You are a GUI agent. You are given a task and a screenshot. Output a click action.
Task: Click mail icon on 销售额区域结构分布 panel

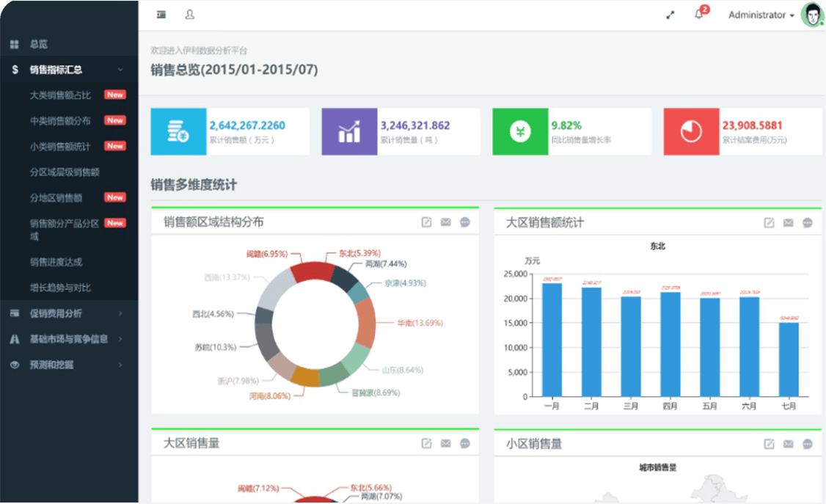(446, 222)
